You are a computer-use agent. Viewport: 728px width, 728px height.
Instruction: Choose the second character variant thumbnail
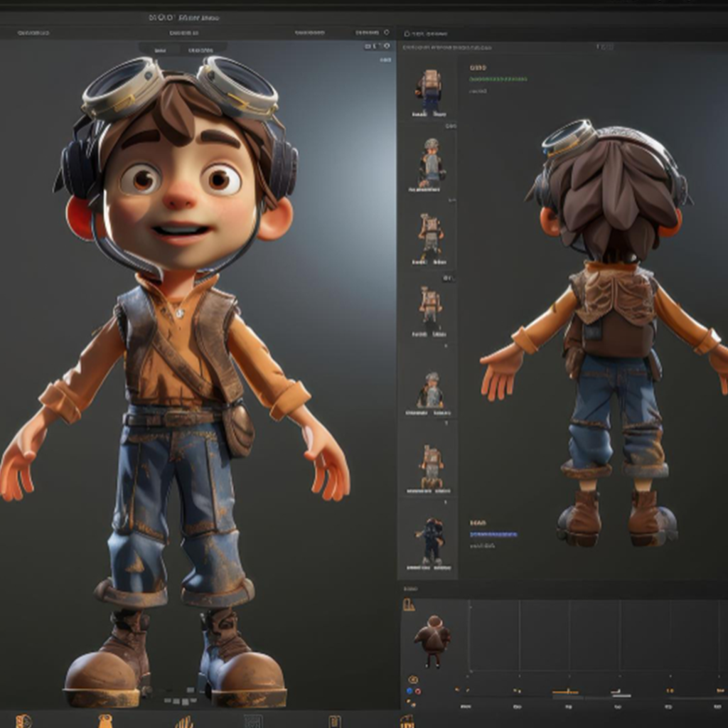tap(431, 163)
